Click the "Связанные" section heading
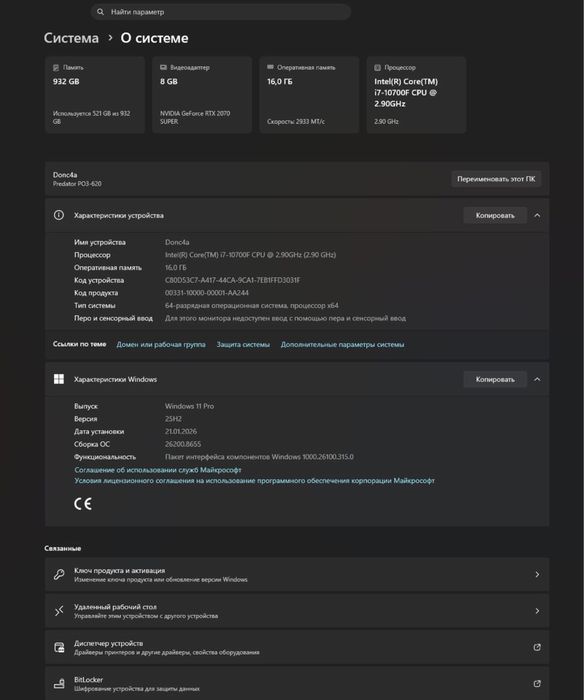 (63, 548)
